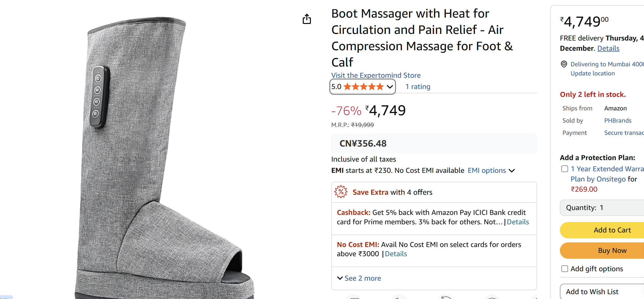Expand the EMI options chevron
Viewport: 644px width, 299px height.
[x=512, y=171]
